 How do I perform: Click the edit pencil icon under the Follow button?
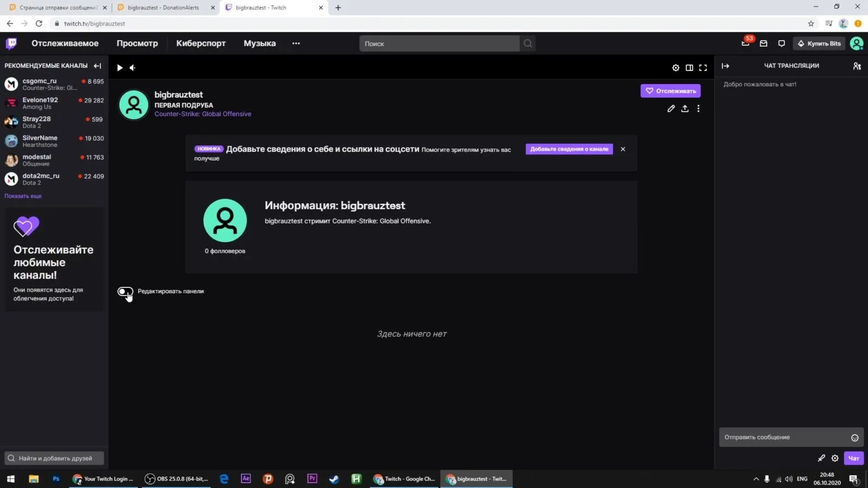click(671, 108)
